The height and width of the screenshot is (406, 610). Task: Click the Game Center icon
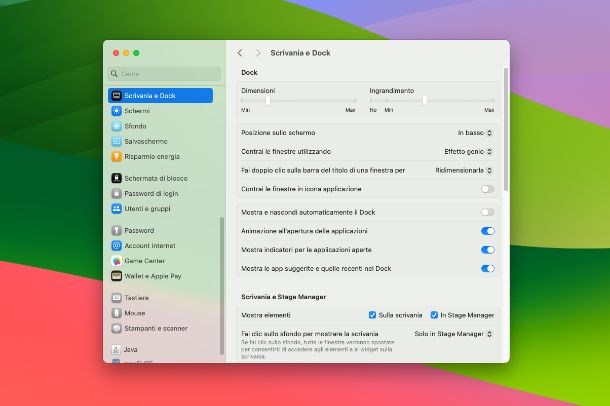(116, 261)
